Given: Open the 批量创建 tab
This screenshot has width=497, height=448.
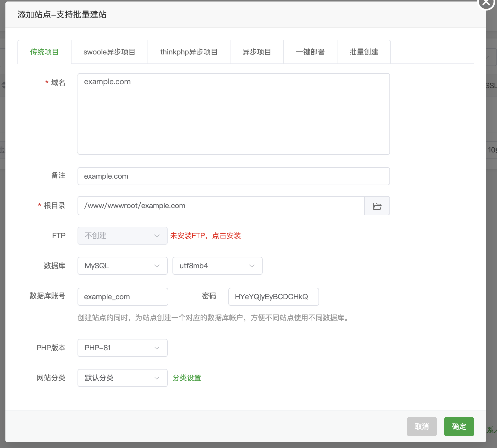Looking at the screenshot, I should (x=364, y=52).
